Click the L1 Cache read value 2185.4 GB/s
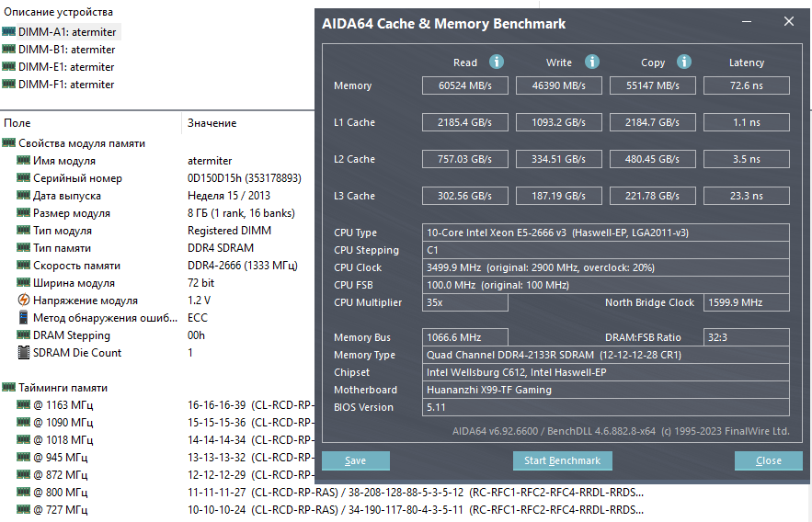 [x=465, y=122]
